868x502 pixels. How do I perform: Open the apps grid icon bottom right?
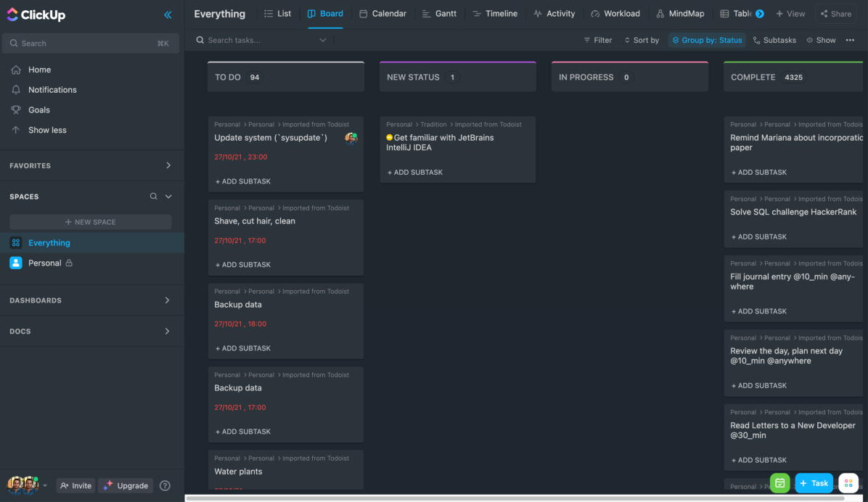click(x=848, y=483)
